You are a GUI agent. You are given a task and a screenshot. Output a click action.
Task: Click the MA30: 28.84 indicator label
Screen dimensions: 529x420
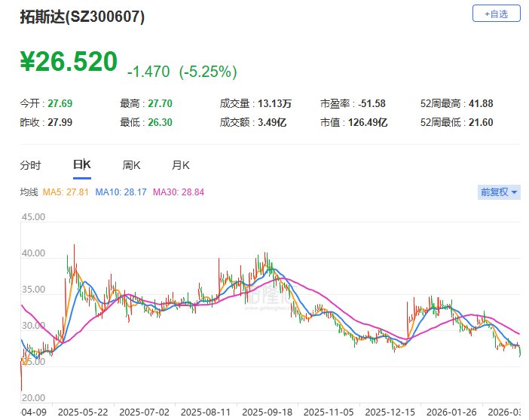pos(179,192)
